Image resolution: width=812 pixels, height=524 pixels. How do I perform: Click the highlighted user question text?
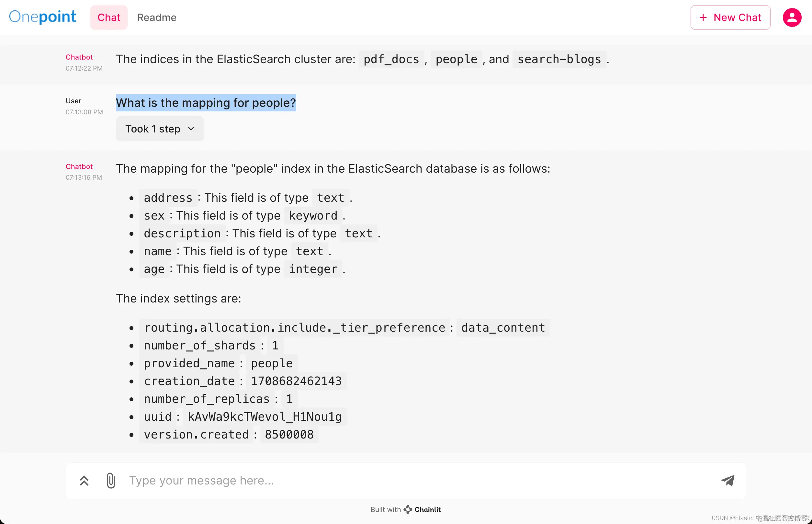[x=206, y=103]
